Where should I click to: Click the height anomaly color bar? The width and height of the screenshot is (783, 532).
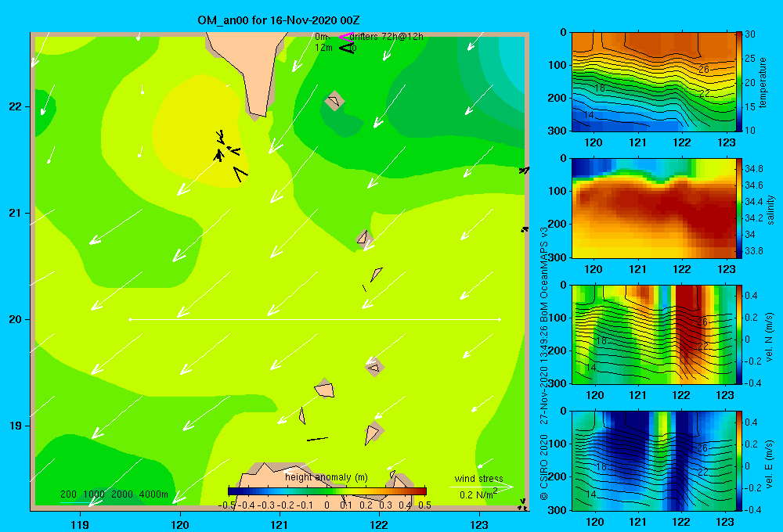coord(327,491)
